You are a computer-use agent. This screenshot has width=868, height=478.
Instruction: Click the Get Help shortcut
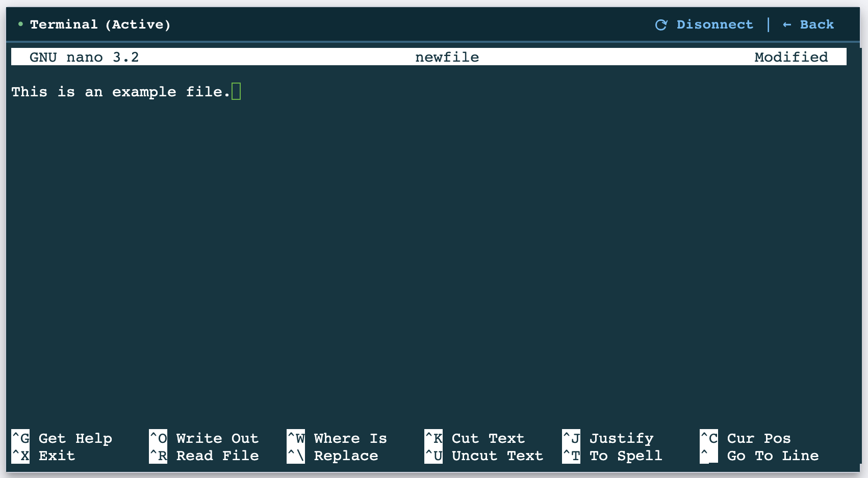[74, 438]
